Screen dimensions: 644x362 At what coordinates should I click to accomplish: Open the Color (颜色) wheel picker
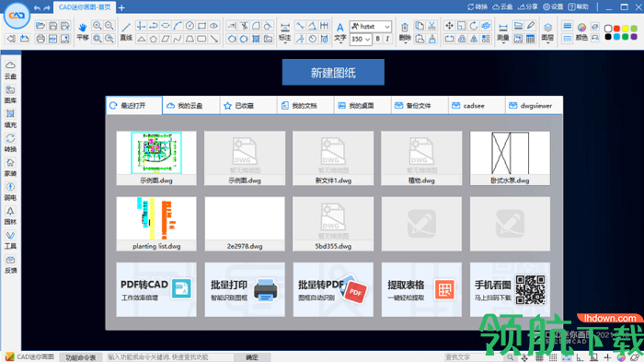tap(581, 32)
